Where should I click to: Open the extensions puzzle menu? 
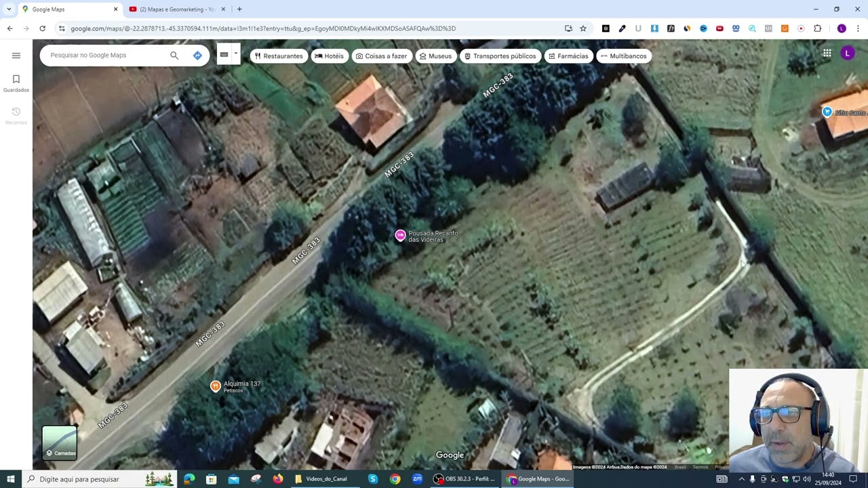(x=817, y=28)
